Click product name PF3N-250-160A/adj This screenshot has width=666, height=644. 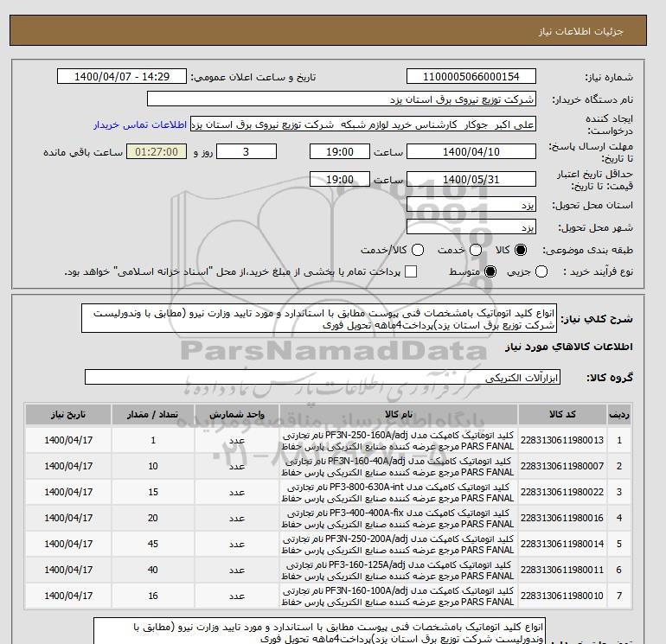[367, 435]
